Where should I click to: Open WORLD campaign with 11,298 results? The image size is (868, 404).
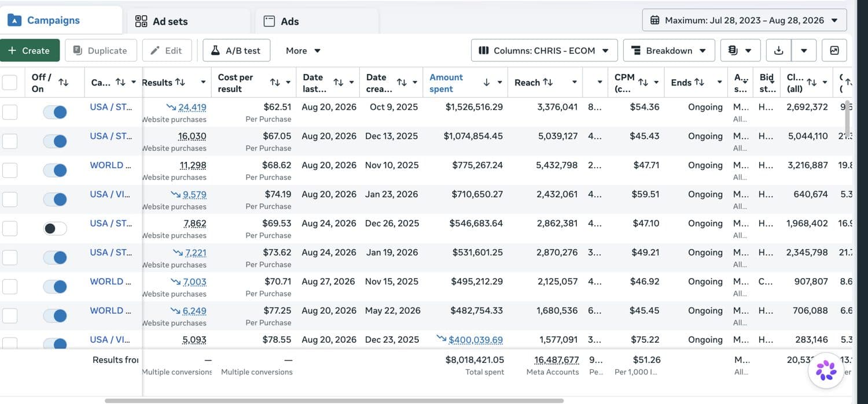tap(111, 165)
